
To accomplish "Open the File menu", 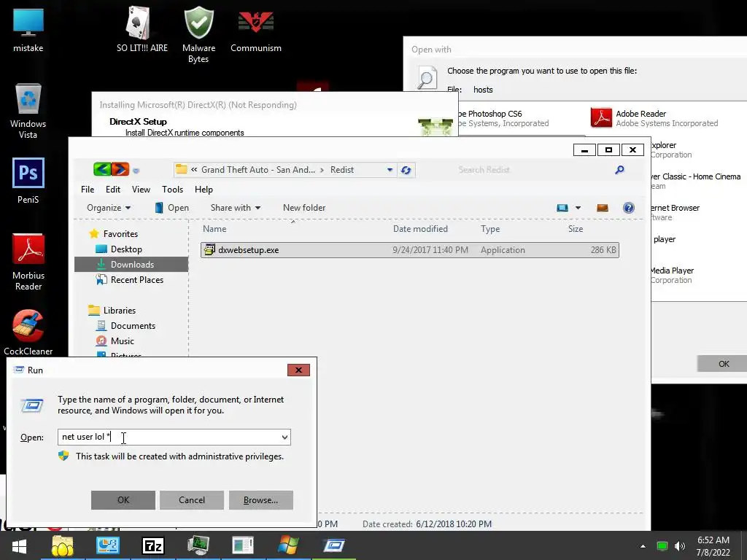I will (x=88, y=190).
